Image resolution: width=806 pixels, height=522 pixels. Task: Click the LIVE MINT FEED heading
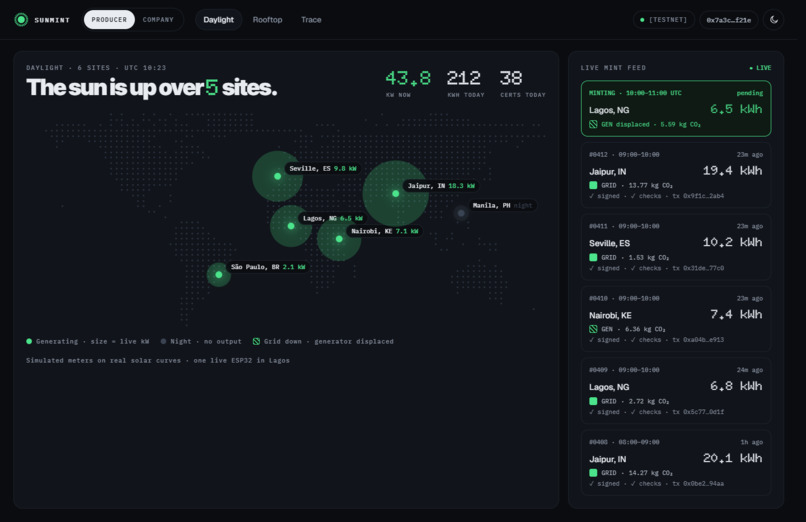coord(613,68)
